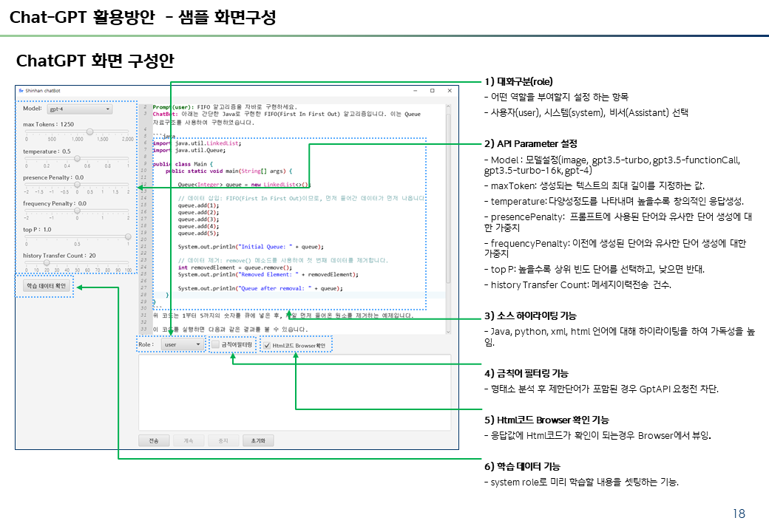
Task: Click the "static void main(String[] args)" line
Action: 228,171
